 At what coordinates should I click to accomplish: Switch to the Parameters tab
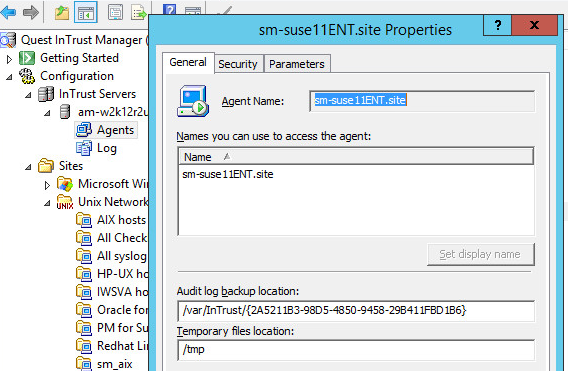[297, 64]
